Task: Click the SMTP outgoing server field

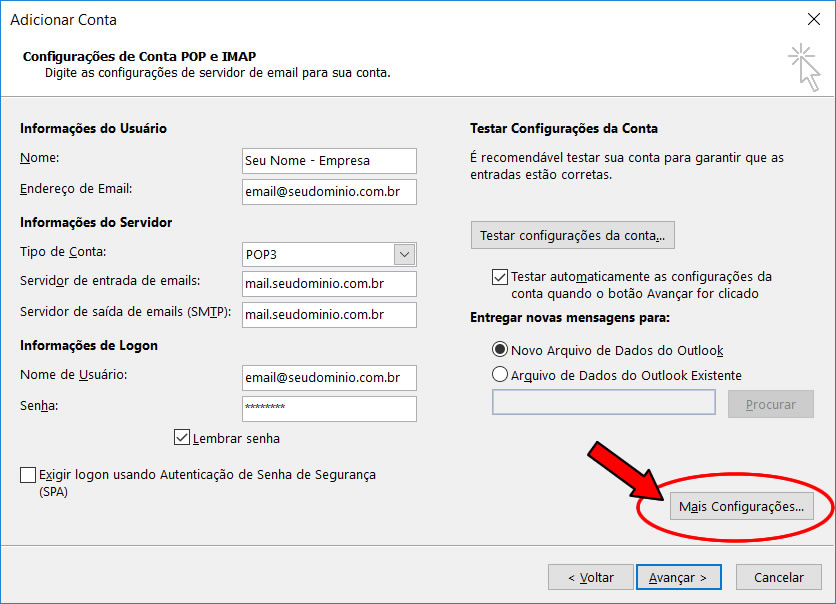Action: [329, 315]
